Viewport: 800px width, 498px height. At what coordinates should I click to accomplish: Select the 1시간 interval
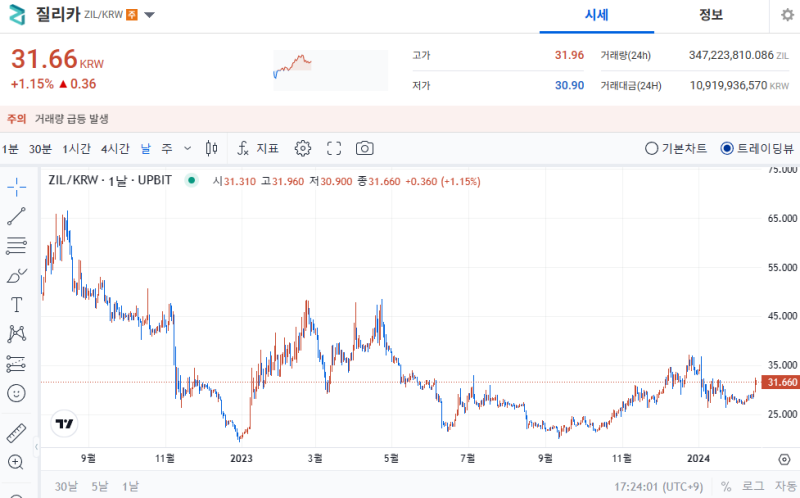click(x=77, y=148)
